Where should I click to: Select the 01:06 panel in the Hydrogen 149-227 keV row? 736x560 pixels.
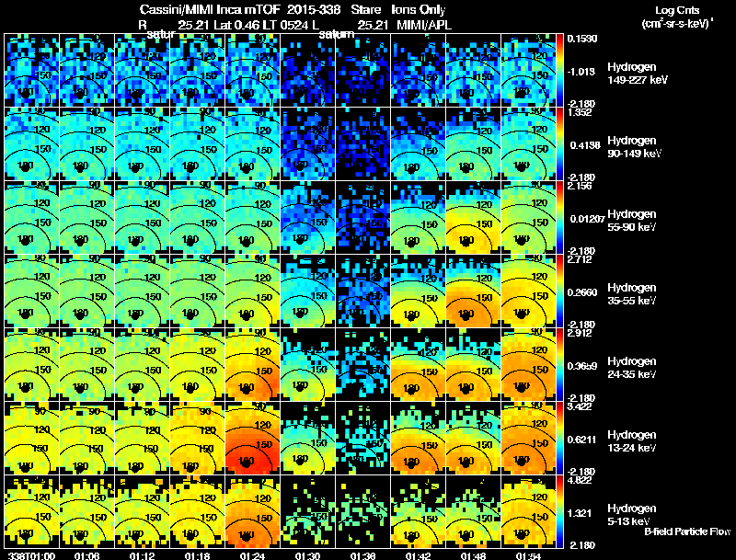coord(87,71)
